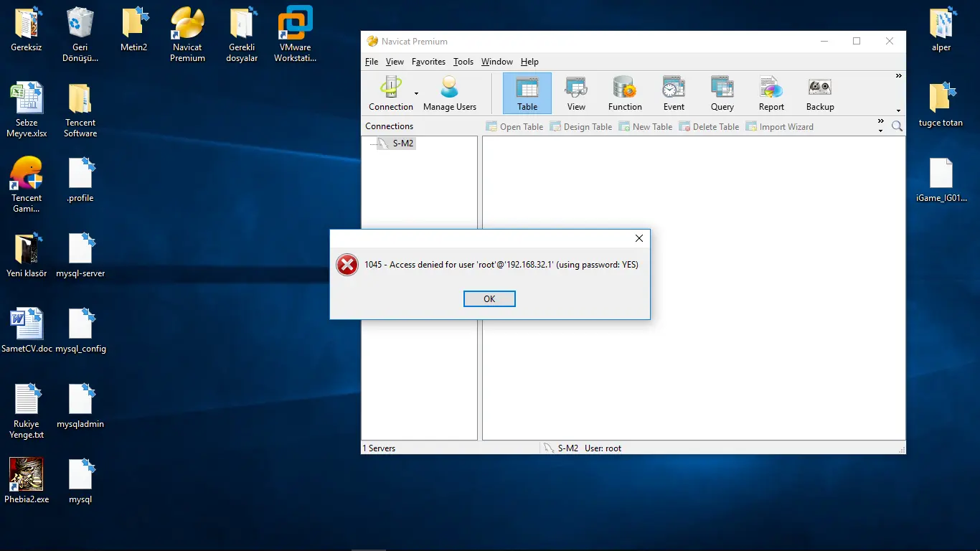Select the Rukiye Yenge.txt file
Screen dimensions: 980x551
(27, 411)
